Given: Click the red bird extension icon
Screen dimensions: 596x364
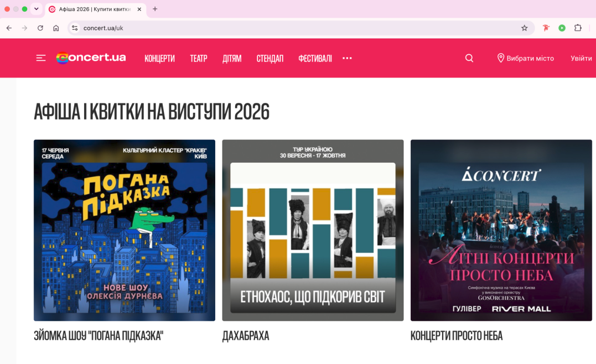Looking at the screenshot, I should [x=546, y=28].
